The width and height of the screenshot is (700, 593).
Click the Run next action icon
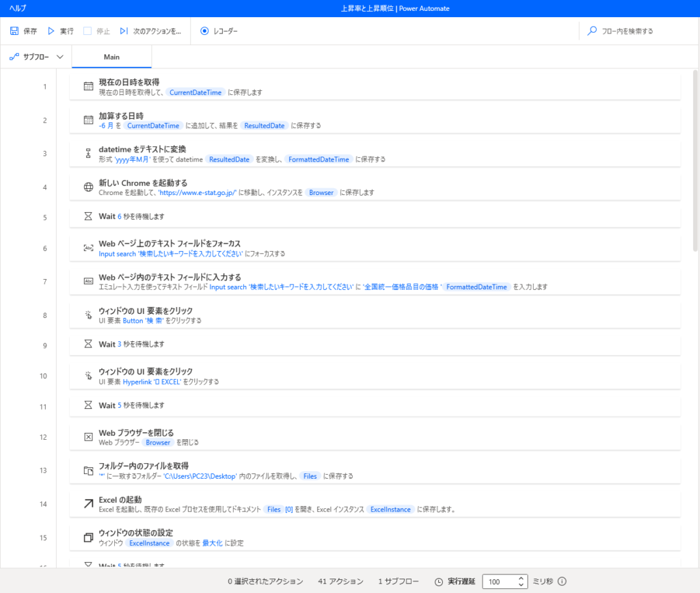click(124, 31)
